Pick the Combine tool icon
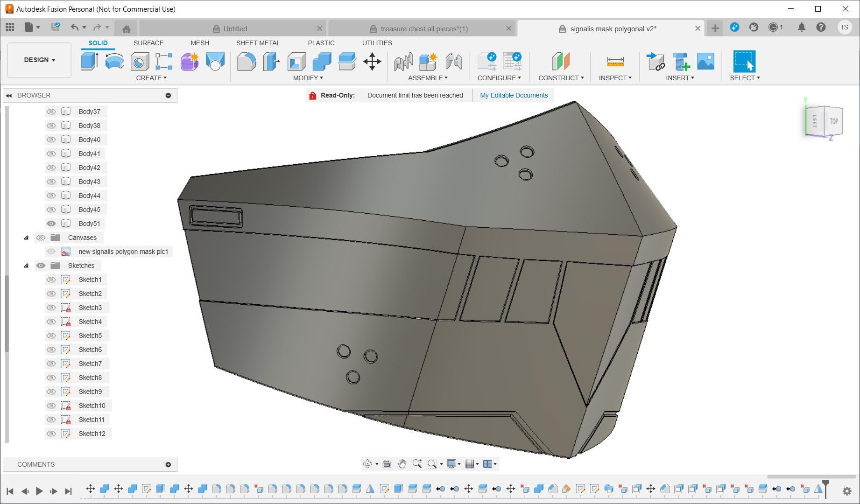 322,61
